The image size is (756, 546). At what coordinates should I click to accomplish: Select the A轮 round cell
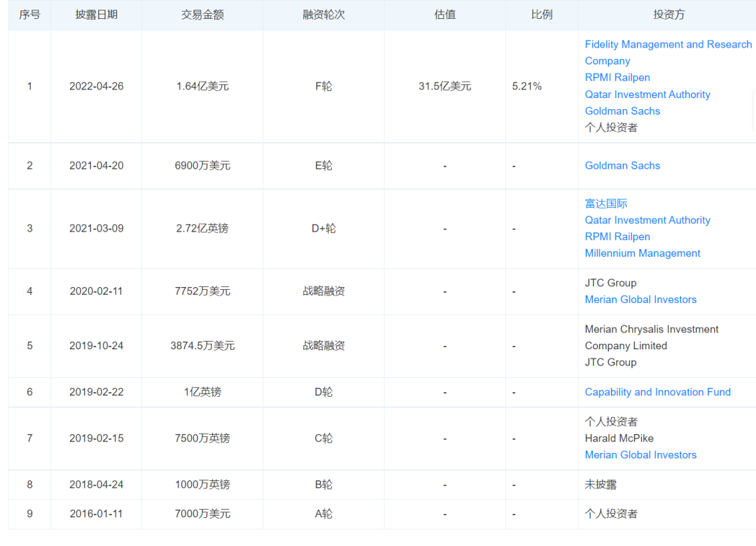coord(323,514)
